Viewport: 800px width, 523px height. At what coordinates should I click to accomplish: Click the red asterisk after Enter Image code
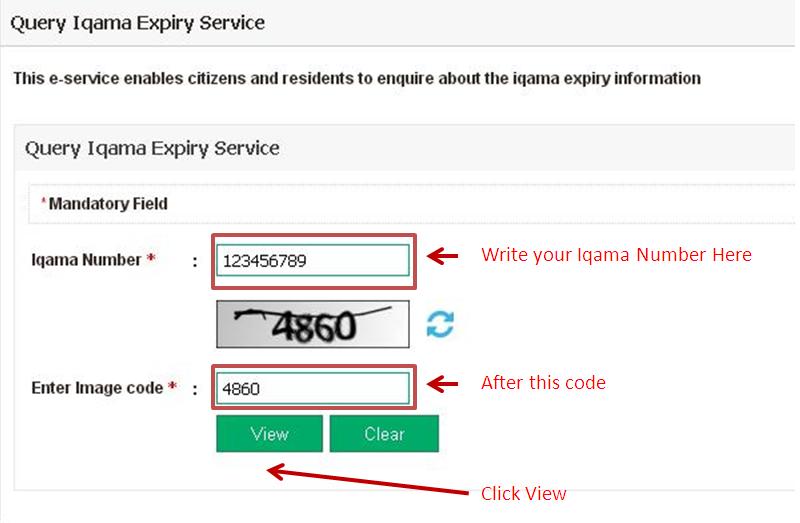click(172, 386)
